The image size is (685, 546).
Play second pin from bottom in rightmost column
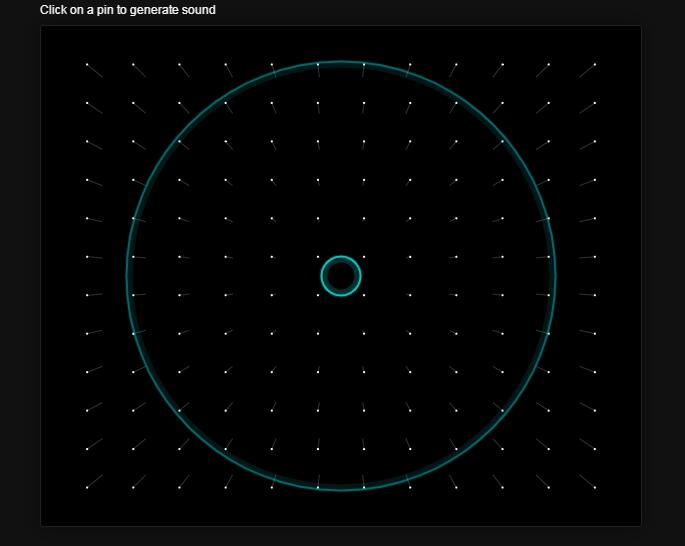click(x=595, y=449)
